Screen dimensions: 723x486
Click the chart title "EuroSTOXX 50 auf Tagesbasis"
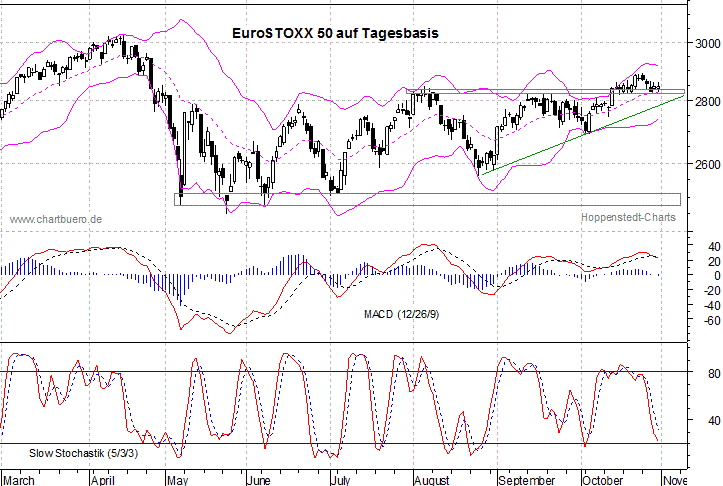[x=335, y=33]
